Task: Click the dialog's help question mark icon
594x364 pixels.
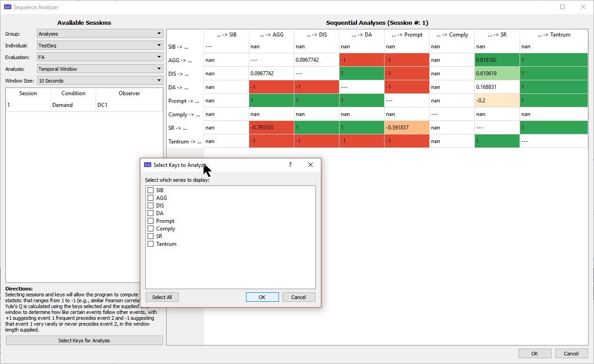Action: pyautogui.click(x=290, y=165)
